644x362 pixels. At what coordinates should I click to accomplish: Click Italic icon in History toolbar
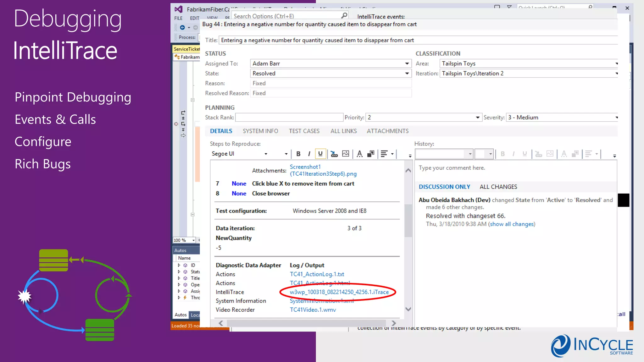[x=513, y=154]
